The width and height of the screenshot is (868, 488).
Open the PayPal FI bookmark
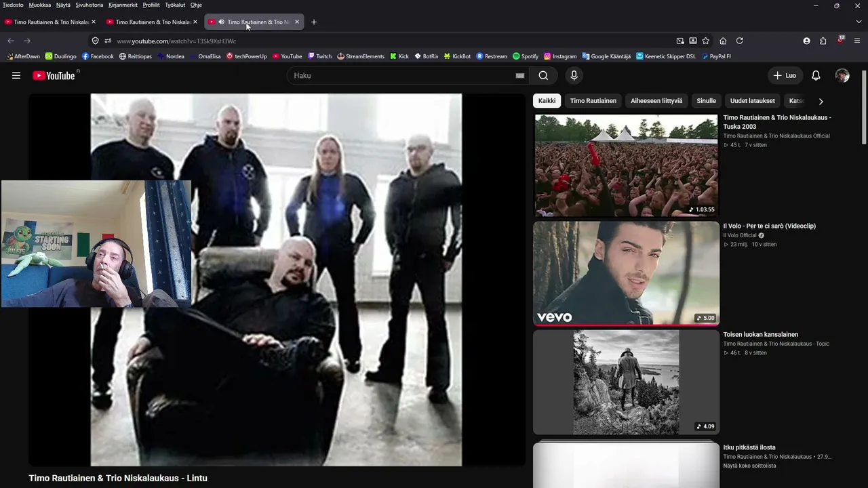[x=716, y=56]
